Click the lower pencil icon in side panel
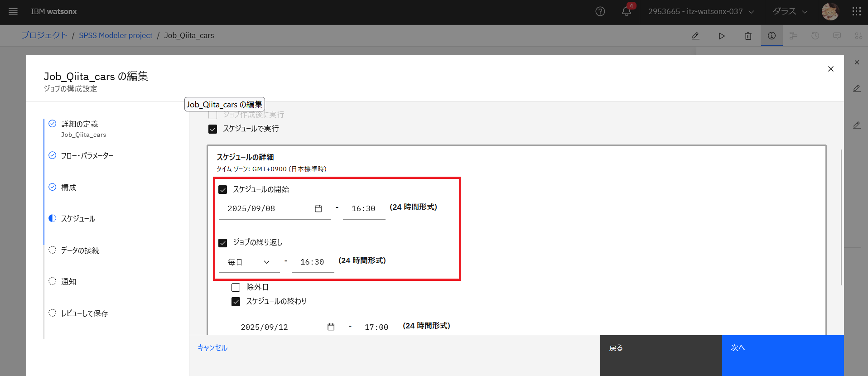This screenshot has height=376, width=868. pyautogui.click(x=857, y=125)
